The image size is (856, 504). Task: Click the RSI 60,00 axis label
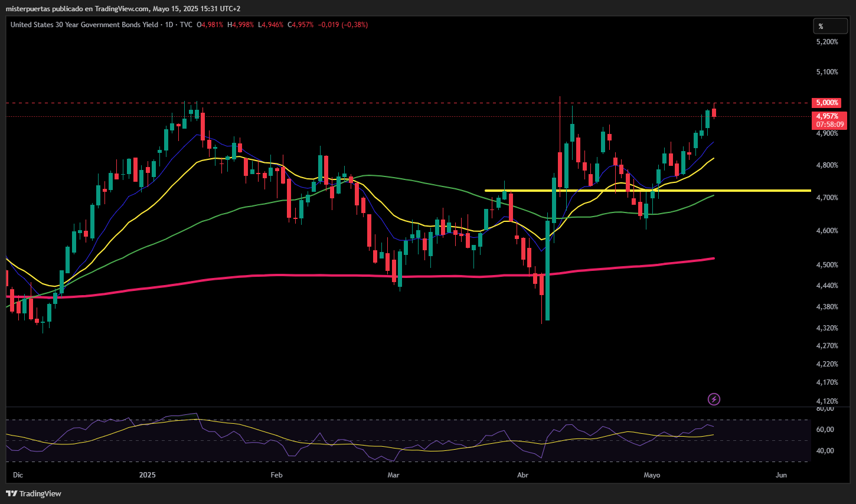[x=825, y=430]
